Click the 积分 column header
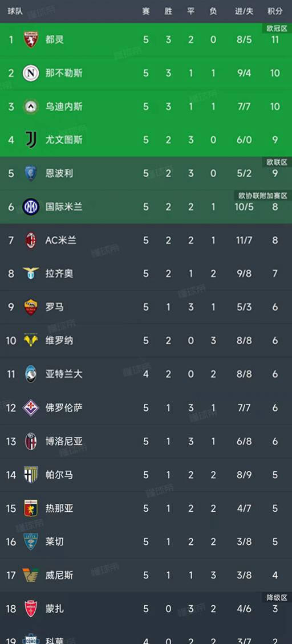 [x=275, y=11]
